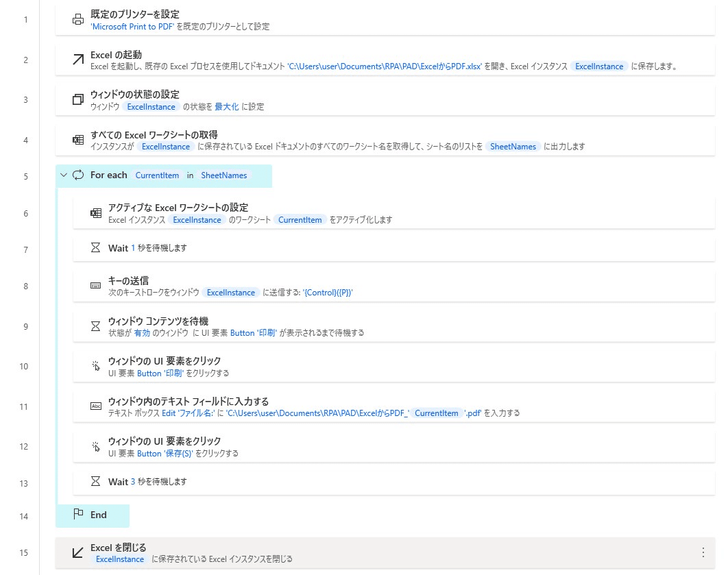This screenshot has height=575, width=728.
Task: Click the printer icon in step 1
Action: [x=78, y=19]
